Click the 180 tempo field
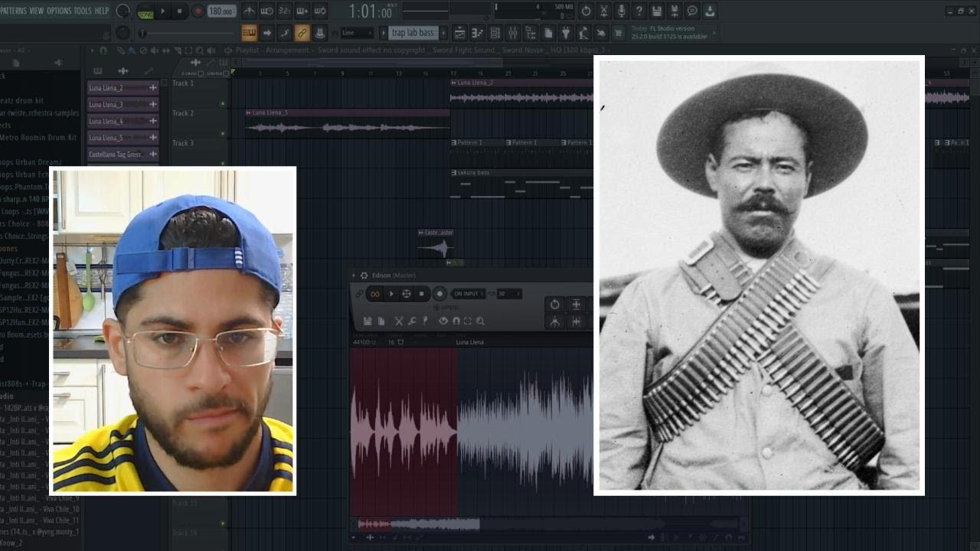 pyautogui.click(x=221, y=11)
